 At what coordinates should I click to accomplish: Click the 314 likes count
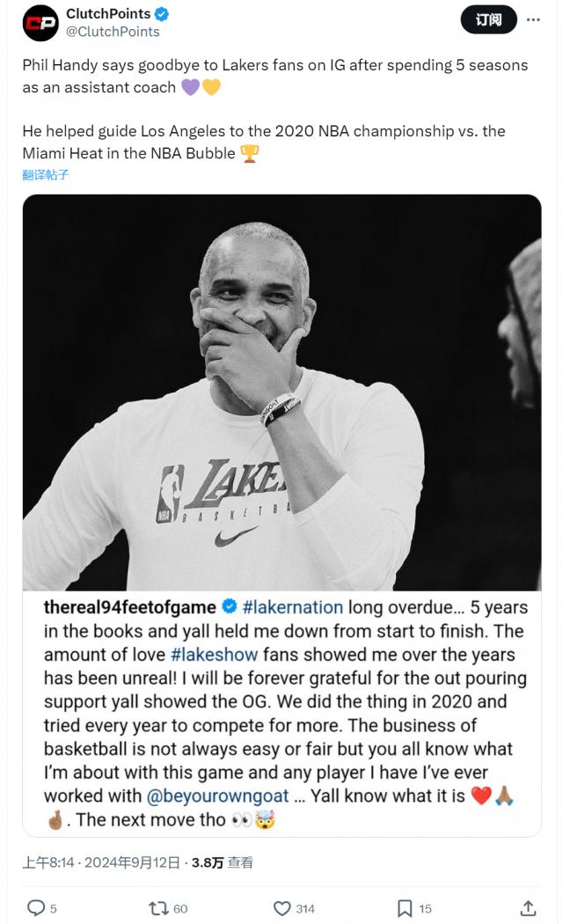305,909
